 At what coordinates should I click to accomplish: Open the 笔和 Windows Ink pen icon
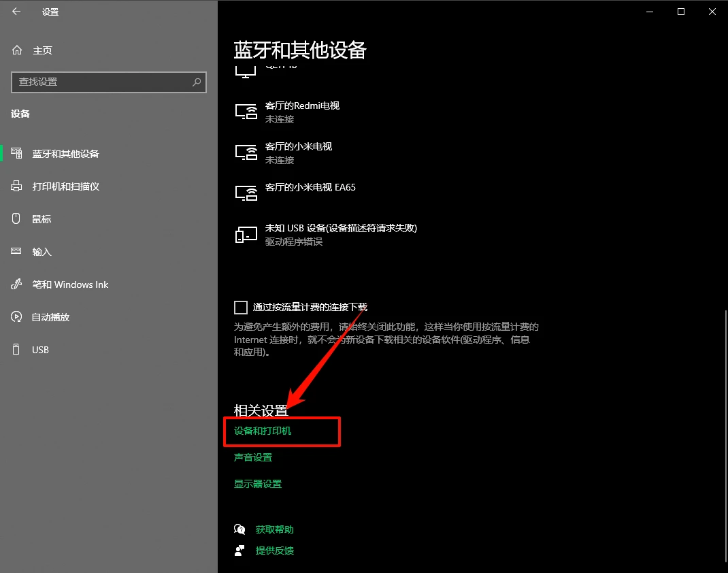(16, 284)
